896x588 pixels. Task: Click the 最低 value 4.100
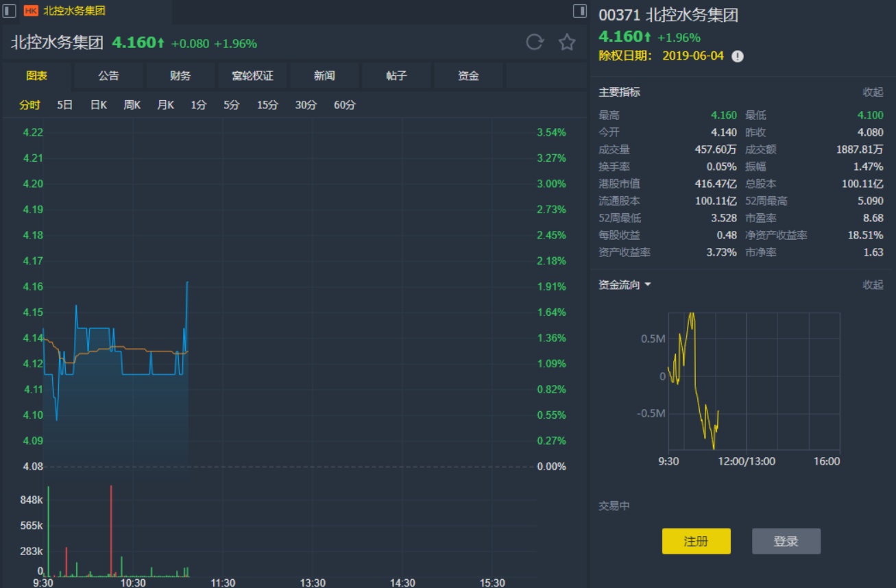(x=870, y=115)
